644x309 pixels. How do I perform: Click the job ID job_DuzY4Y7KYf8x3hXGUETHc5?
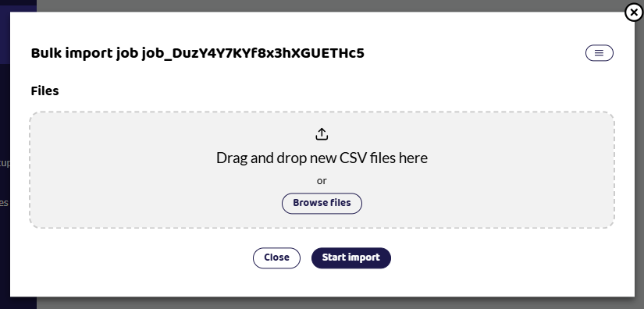coord(253,53)
